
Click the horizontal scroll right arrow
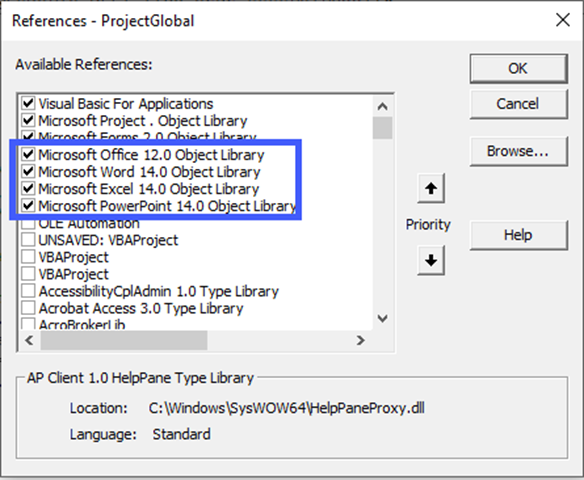(x=360, y=340)
